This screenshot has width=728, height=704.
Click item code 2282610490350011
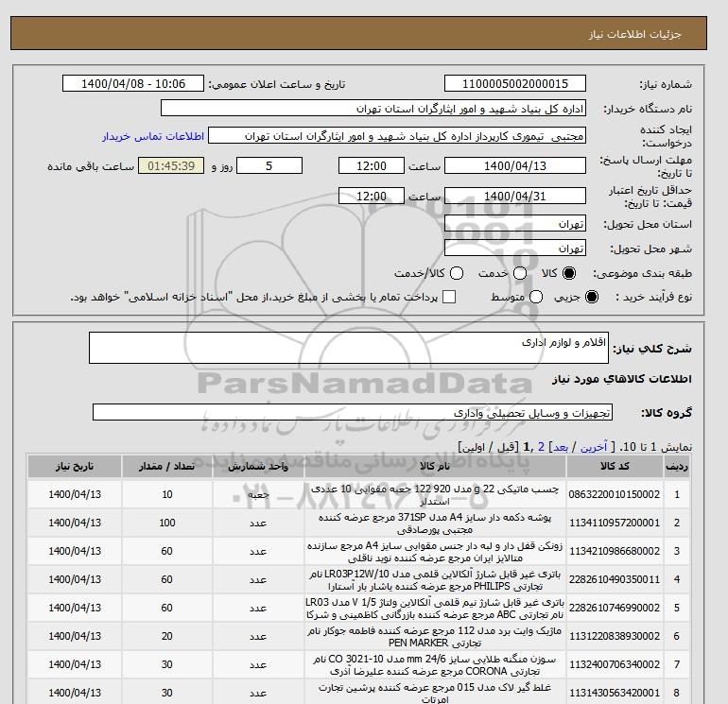[x=615, y=579]
